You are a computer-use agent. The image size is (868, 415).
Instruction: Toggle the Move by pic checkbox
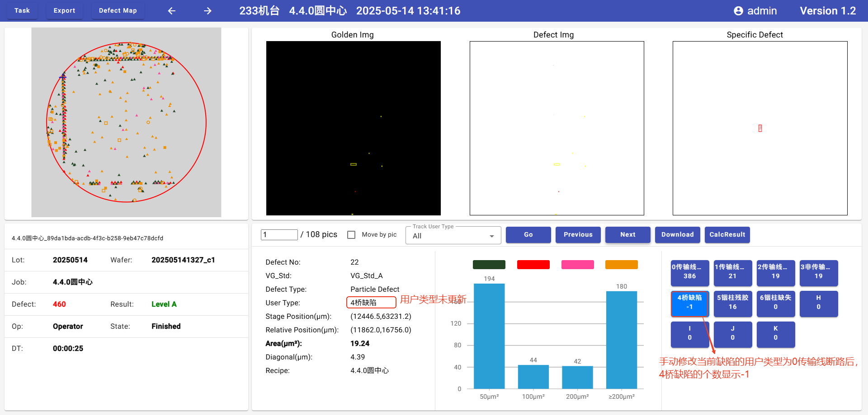[x=351, y=235]
